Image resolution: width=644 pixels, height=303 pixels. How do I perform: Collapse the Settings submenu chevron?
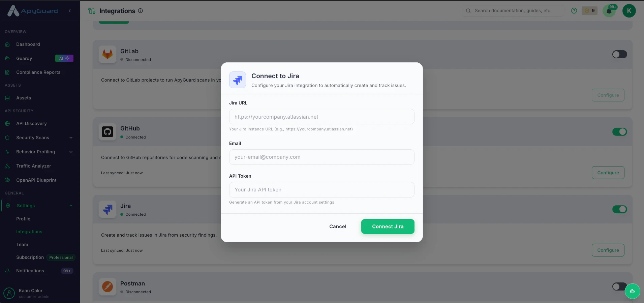point(71,206)
